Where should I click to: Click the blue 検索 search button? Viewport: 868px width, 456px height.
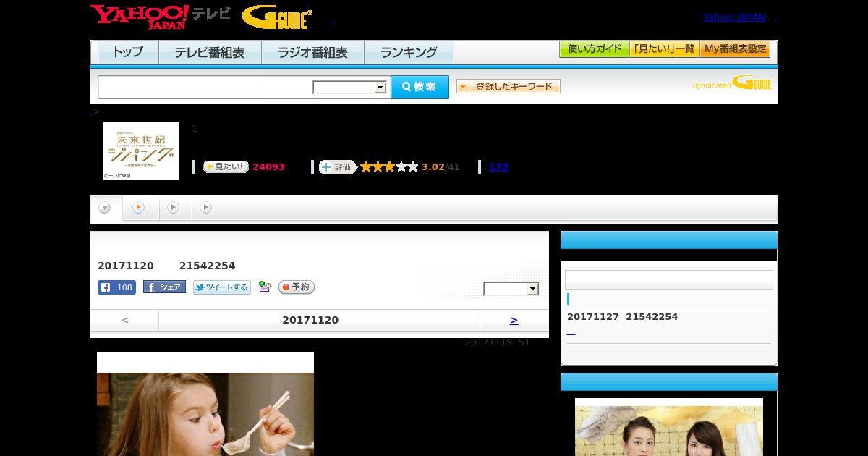[x=420, y=87]
